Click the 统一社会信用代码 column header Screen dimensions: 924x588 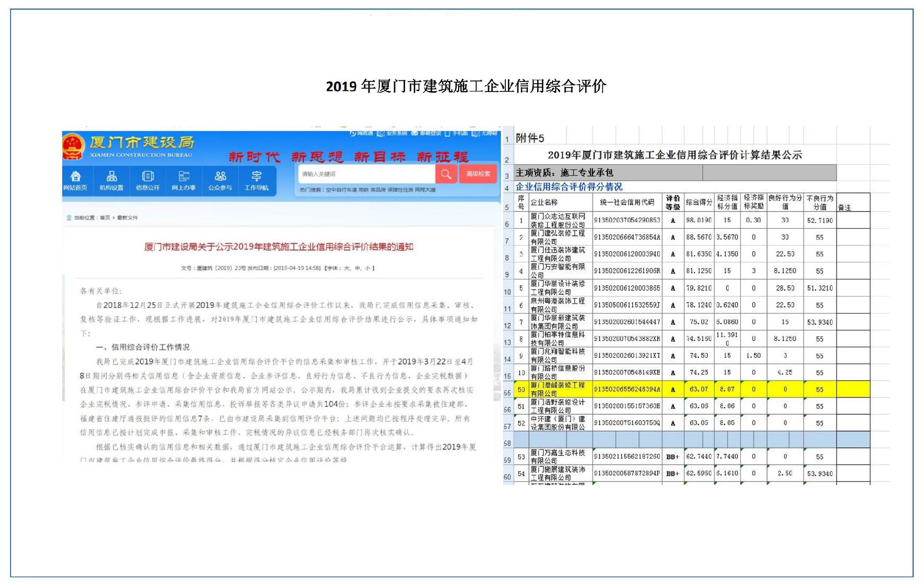(627, 203)
